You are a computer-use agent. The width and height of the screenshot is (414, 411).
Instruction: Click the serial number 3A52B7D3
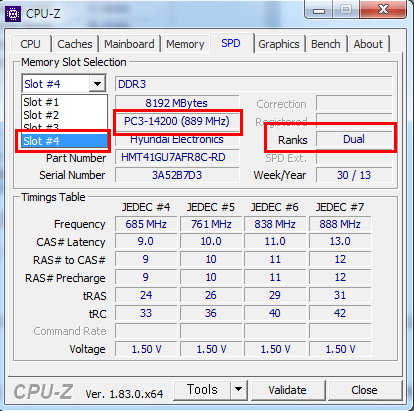click(177, 175)
